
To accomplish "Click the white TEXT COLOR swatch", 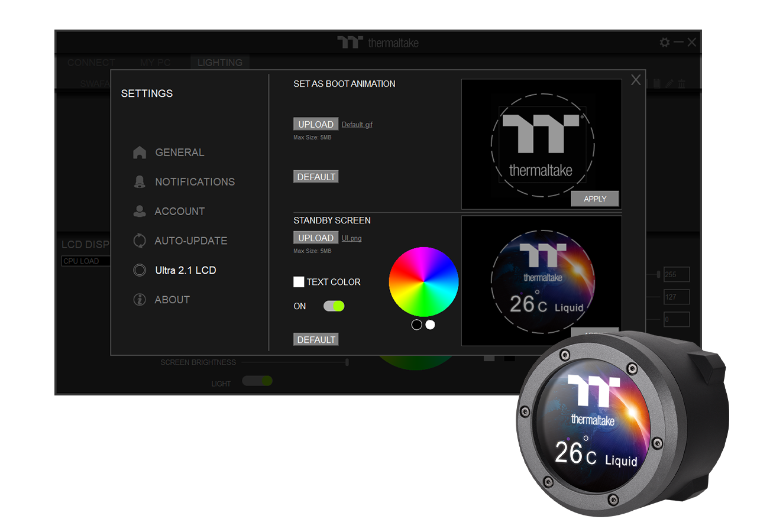I will 299,282.
